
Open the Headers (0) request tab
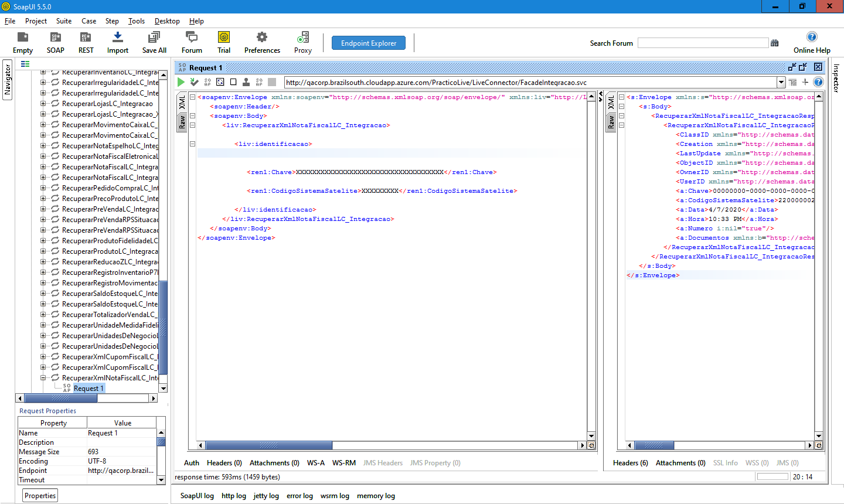224,463
